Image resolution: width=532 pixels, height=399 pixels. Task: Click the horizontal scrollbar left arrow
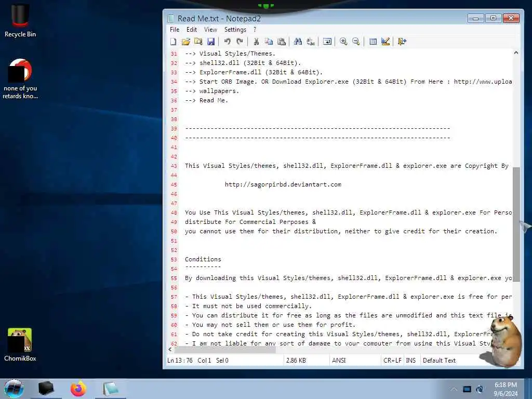pos(170,349)
